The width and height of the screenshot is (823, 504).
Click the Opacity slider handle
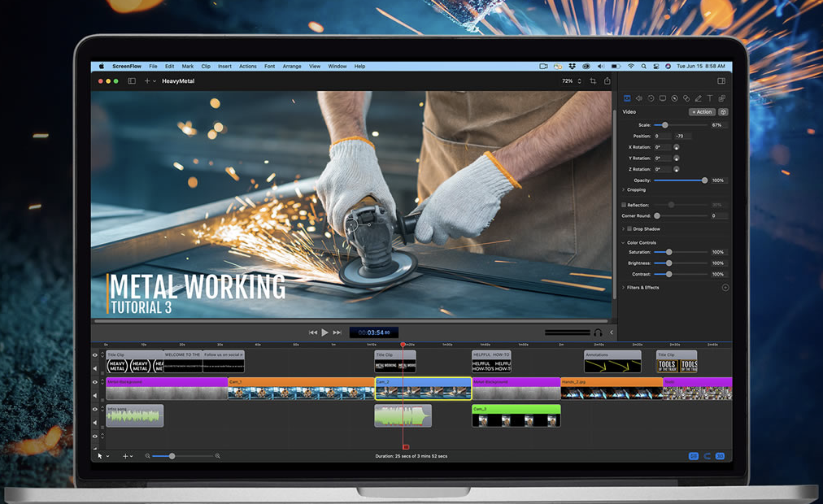[x=704, y=180]
